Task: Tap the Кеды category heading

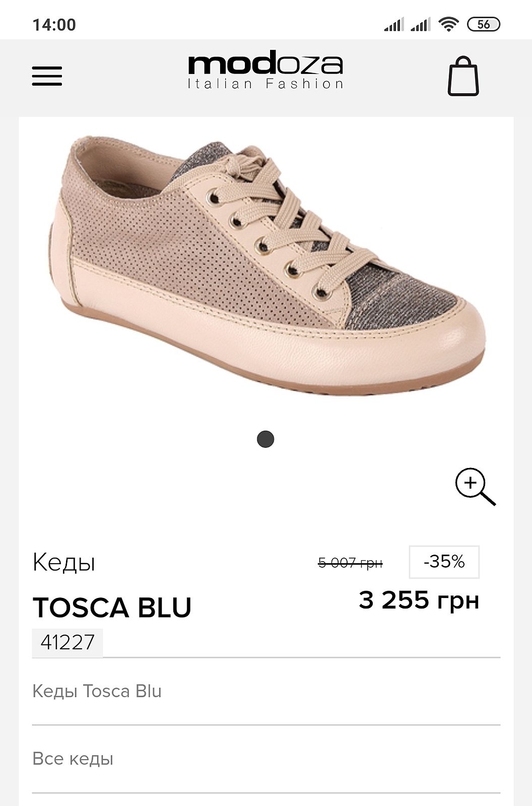Action: point(64,562)
